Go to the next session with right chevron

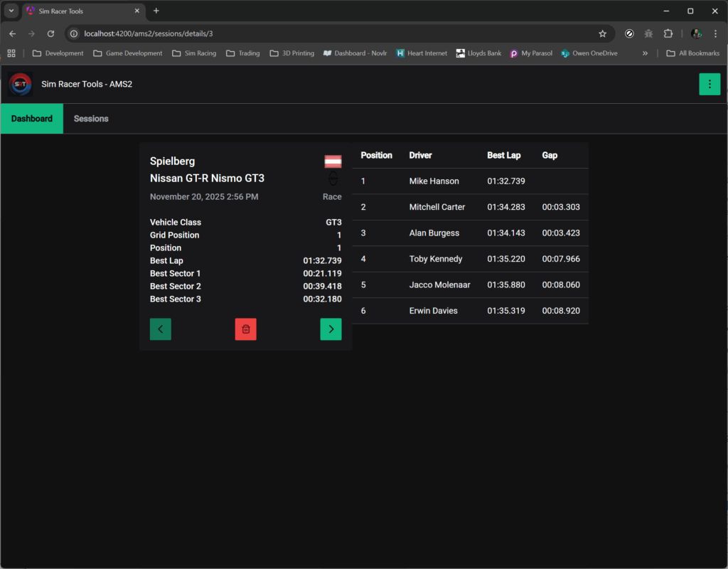click(331, 329)
